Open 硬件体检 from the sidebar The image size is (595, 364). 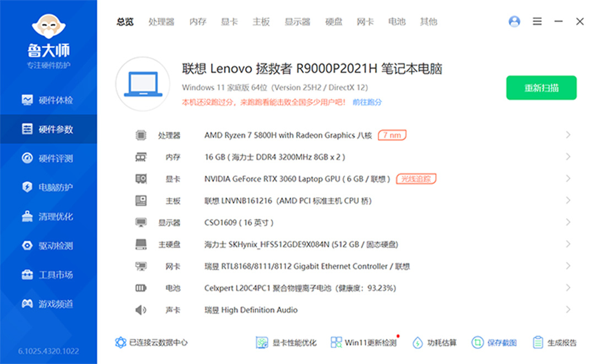click(48, 100)
